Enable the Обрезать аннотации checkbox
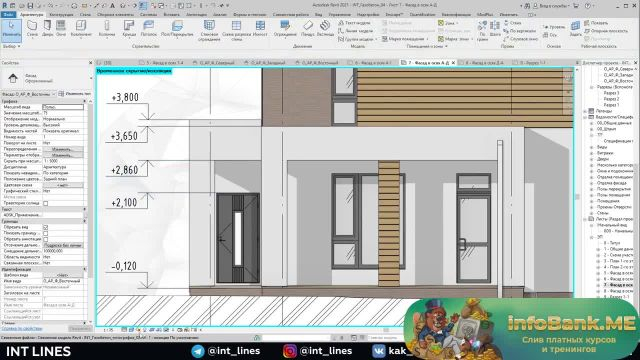The height and width of the screenshot is (360, 640). (x=45, y=239)
